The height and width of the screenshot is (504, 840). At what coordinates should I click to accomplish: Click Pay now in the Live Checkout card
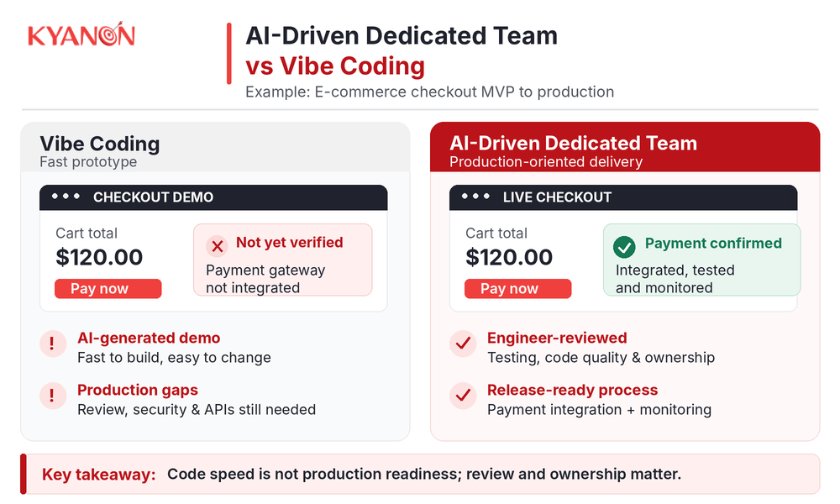(517, 289)
